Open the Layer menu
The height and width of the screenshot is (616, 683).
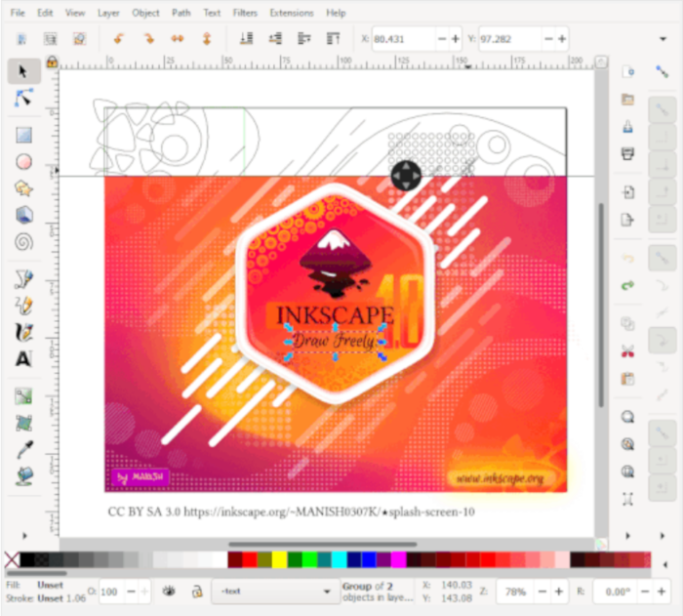(x=108, y=13)
